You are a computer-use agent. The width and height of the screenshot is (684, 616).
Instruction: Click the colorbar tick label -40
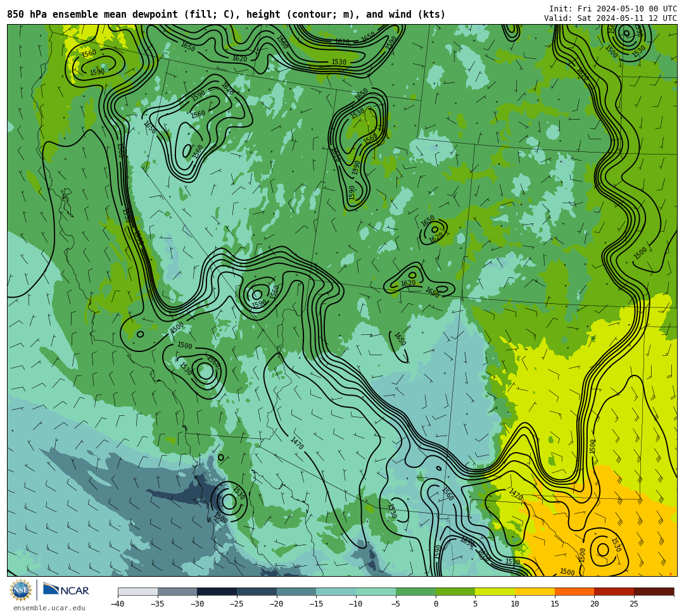pyautogui.click(x=117, y=604)
